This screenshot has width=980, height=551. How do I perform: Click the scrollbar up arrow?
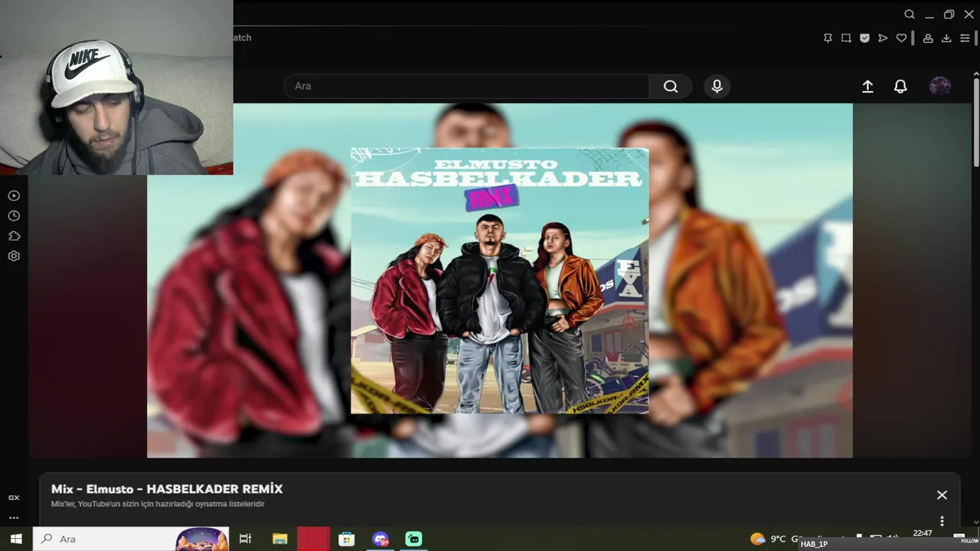tap(976, 73)
